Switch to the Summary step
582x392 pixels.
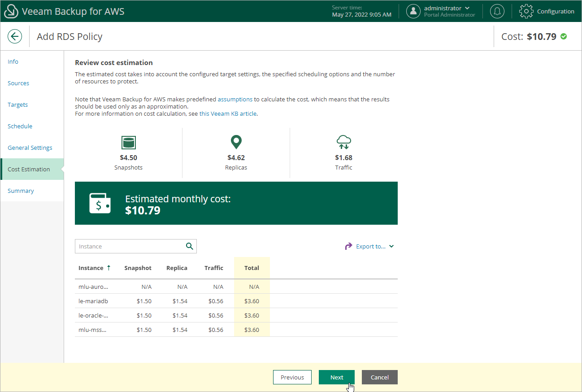21,191
